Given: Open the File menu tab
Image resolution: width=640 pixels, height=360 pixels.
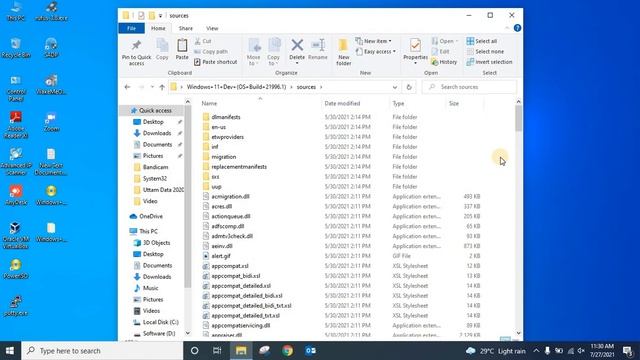Looking at the screenshot, I should [x=131, y=28].
